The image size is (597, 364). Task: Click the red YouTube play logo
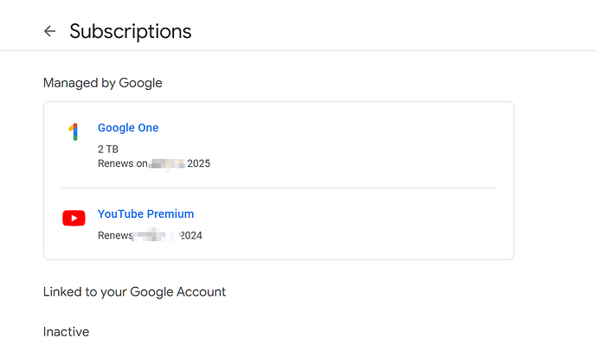coord(74,218)
